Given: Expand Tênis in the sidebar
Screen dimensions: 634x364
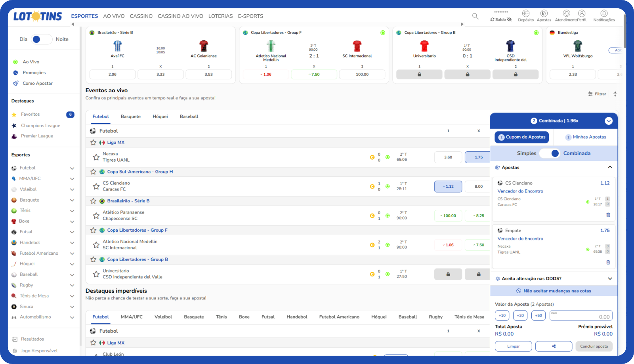Looking at the screenshot, I should click(72, 211).
